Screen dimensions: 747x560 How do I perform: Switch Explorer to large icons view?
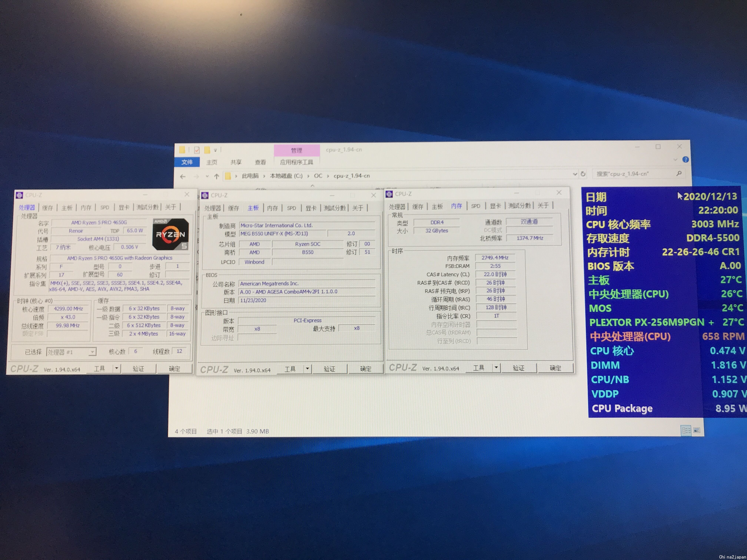696,430
